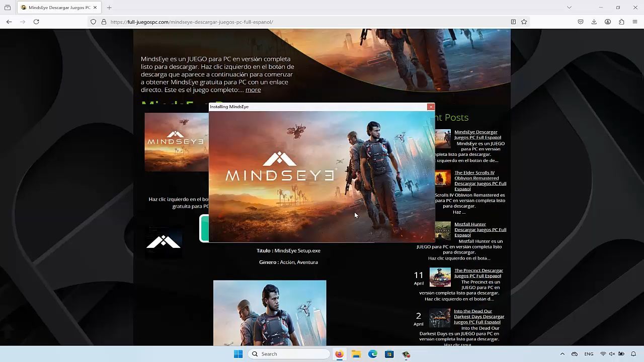
Task: Bookmark this page with the star
Action: click(524, 22)
